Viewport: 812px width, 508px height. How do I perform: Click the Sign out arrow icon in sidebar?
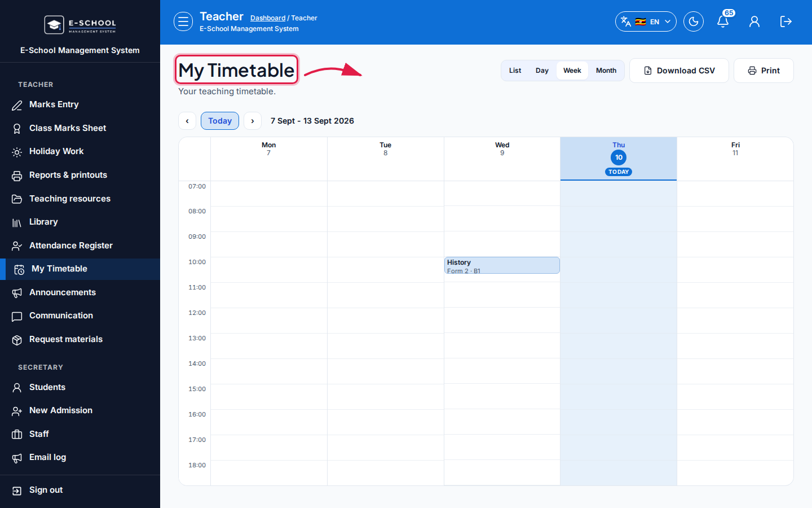pyautogui.click(x=17, y=491)
